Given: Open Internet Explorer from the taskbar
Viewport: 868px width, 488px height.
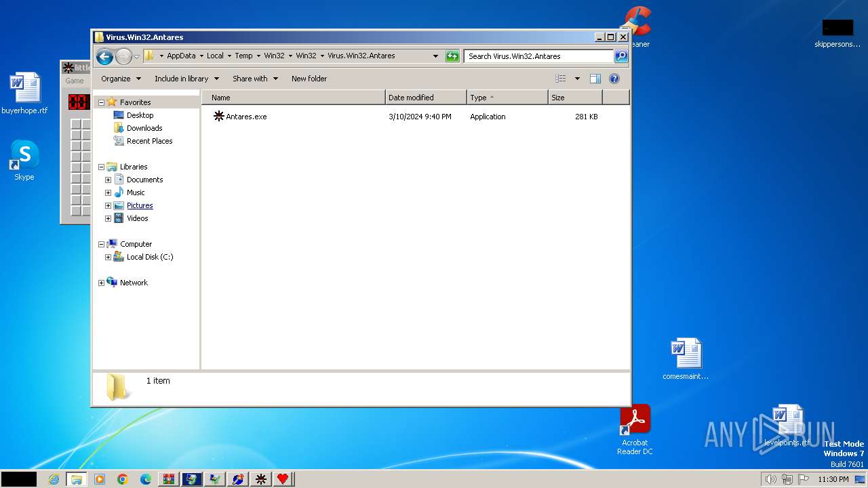Looking at the screenshot, I should (x=54, y=479).
